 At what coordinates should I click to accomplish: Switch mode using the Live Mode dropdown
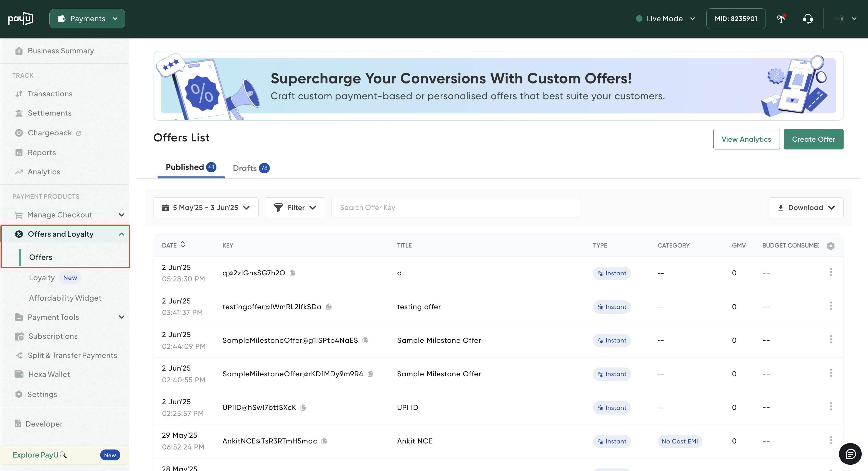(x=665, y=19)
